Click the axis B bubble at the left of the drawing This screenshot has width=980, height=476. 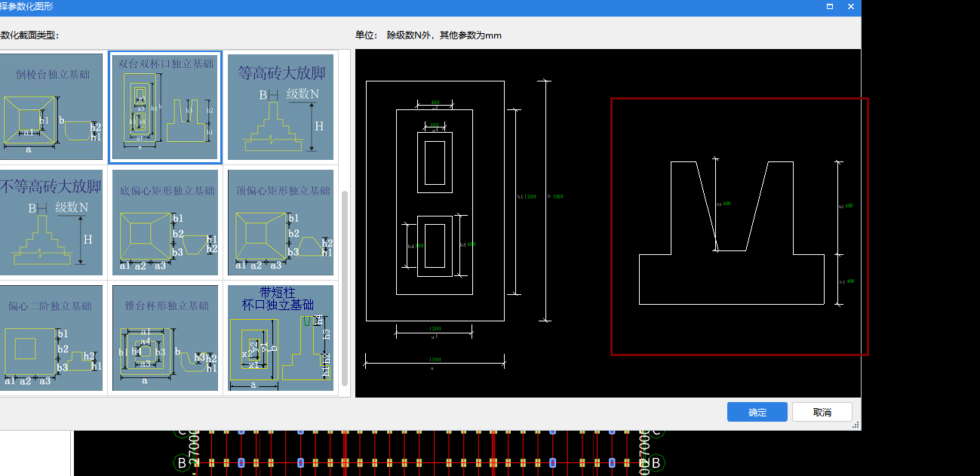click(x=181, y=462)
